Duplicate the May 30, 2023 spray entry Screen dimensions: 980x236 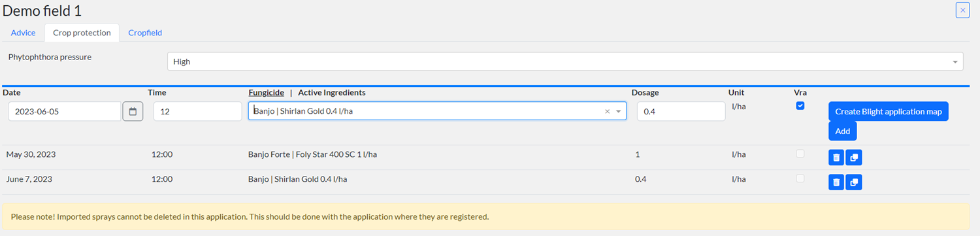point(854,158)
